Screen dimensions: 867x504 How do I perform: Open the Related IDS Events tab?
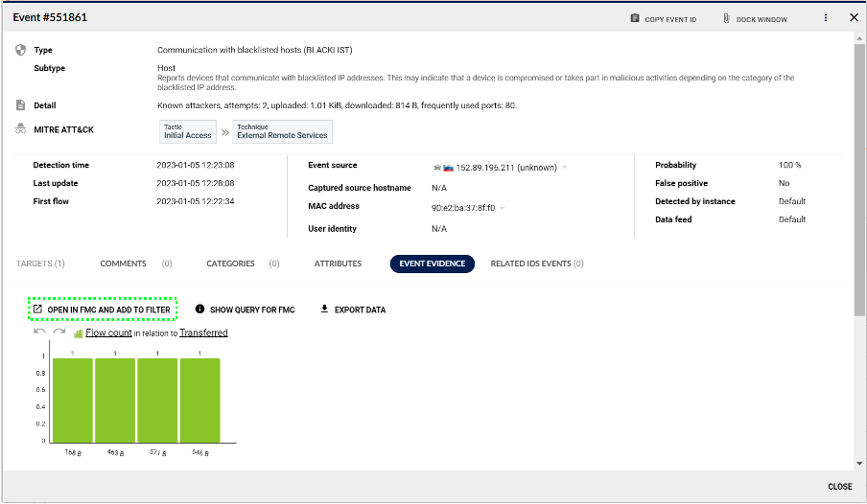[530, 263]
